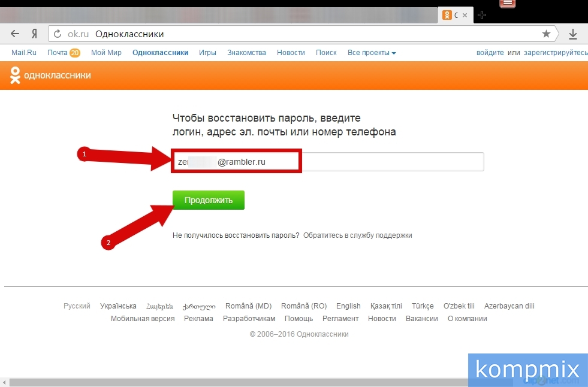Viewport: 588px width, 387px height.
Task: Select the Русский language option
Action: click(77, 306)
